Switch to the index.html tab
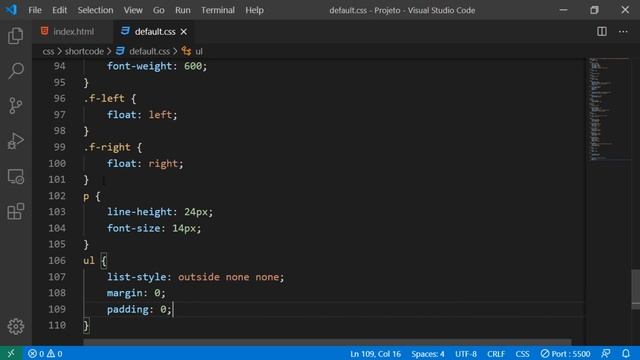This screenshot has width=640, height=360. (73, 31)
